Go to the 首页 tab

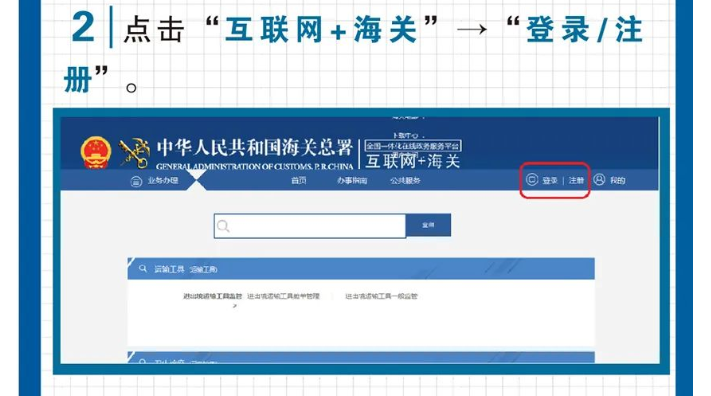(x=299, y=181)
